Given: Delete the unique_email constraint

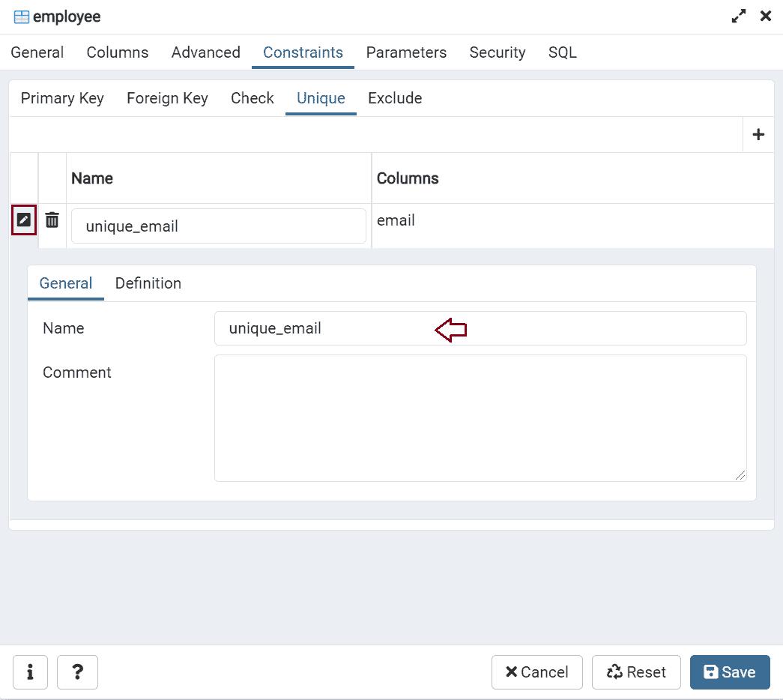Looking at the screenshot, I should [51, 219].
